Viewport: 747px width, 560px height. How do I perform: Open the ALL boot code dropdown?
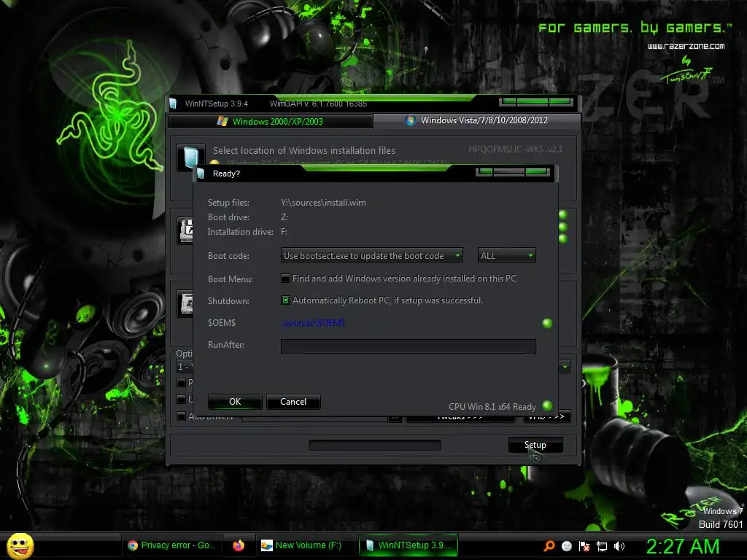(507, 256)
